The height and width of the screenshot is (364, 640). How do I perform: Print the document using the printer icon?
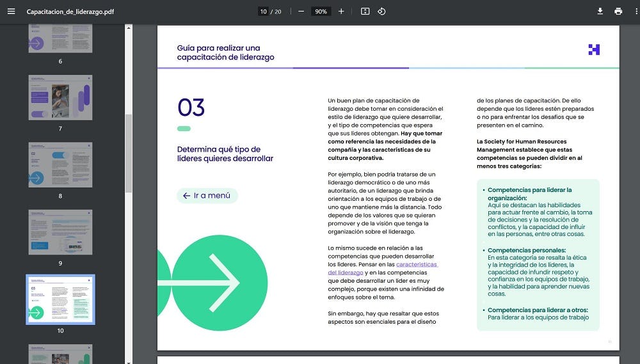point(618,12)
